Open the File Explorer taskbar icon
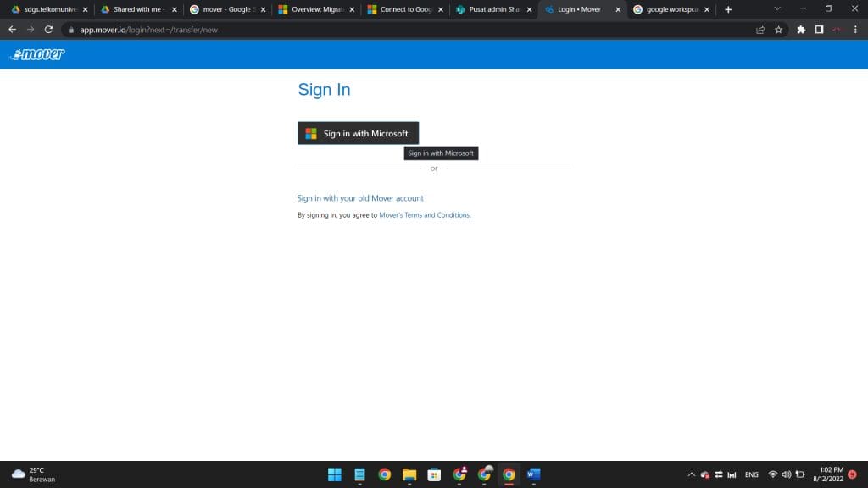The image size is (868, 488). click(x=409, y=474)
